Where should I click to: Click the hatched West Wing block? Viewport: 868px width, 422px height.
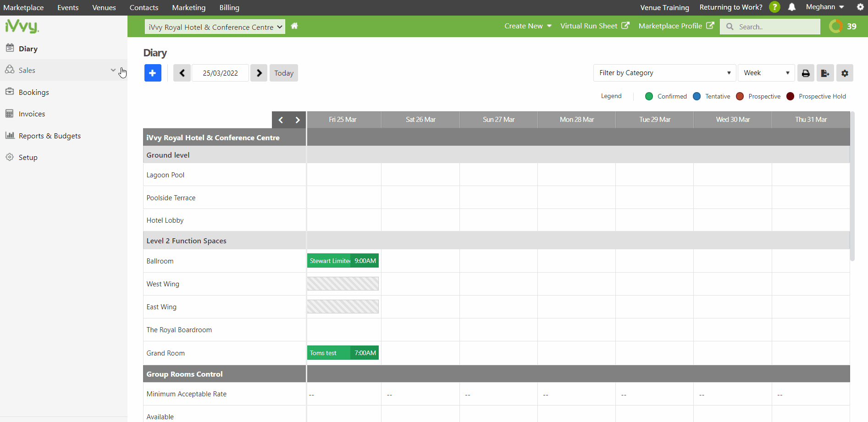(x=343, y=284)
